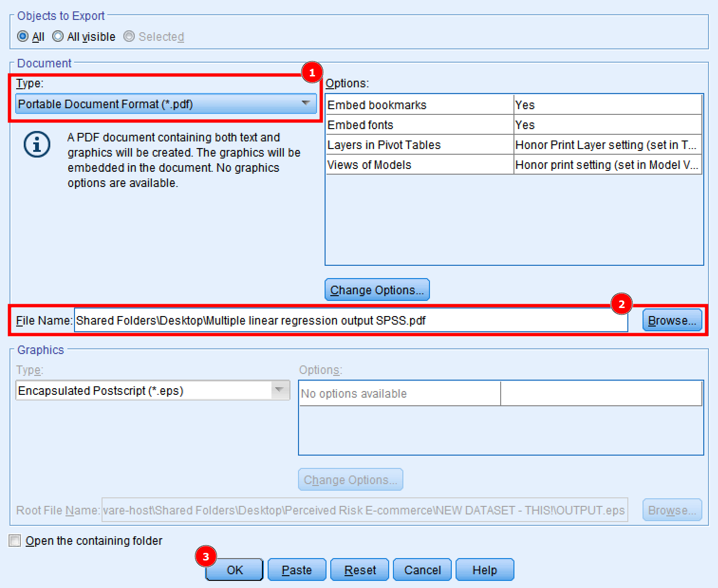718x588 pixels.
Task: Click the information icon beside PDF description
Action: pyautogui.click(x=37, y=144)
